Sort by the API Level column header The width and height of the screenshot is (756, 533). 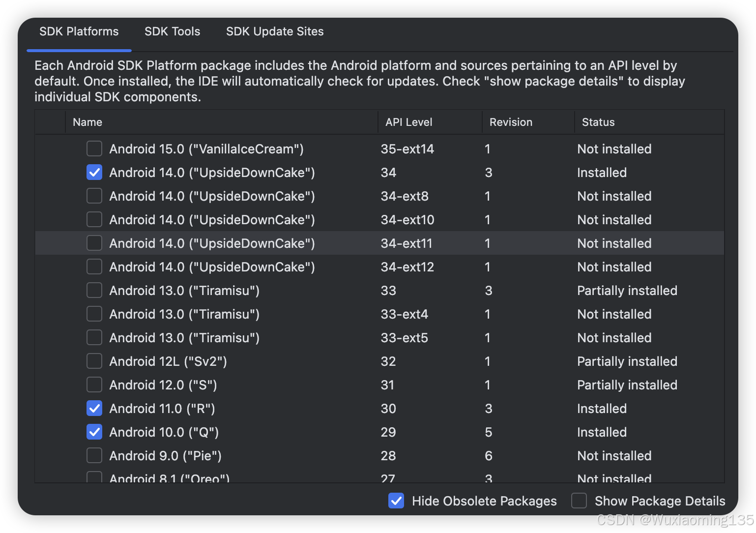click(408, 122)
